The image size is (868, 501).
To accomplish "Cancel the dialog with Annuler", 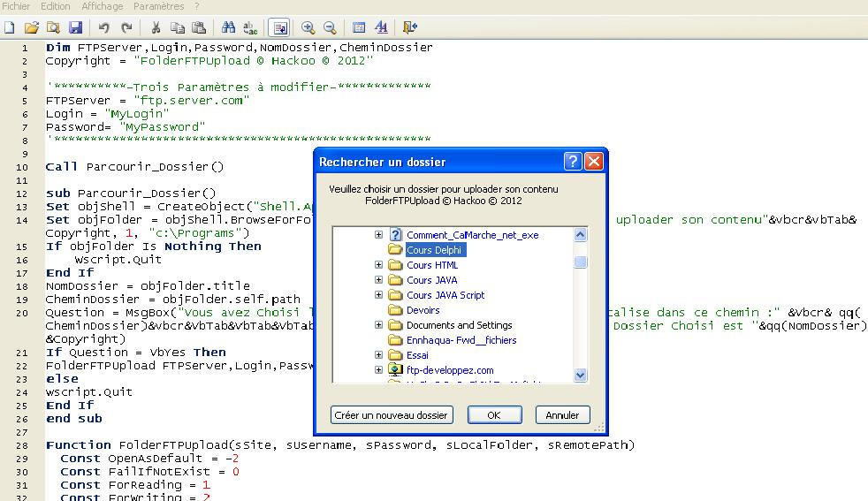I will pyautogui.click(x=562, y=415).
